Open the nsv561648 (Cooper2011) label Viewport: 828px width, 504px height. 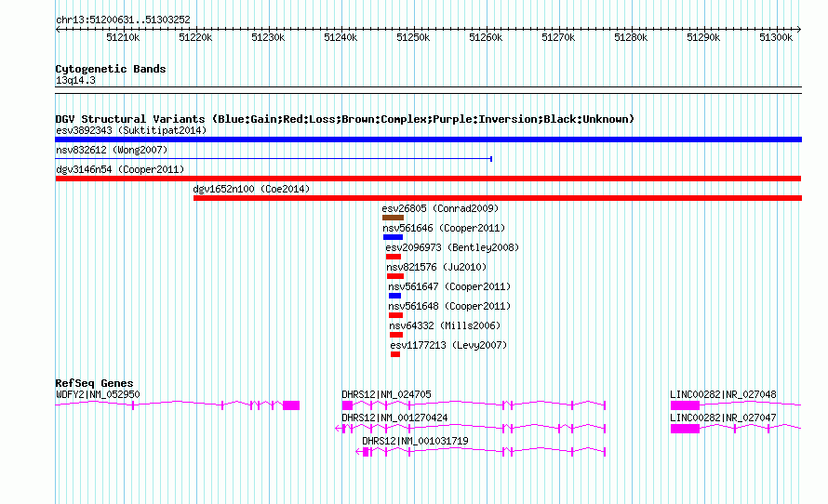[x=449, y=306]
